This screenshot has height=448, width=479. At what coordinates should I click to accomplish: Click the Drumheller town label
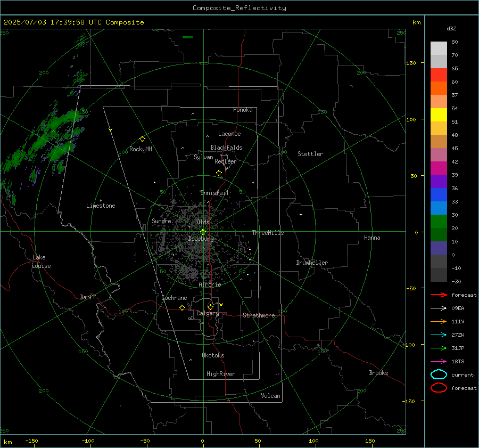pos(312,263)
